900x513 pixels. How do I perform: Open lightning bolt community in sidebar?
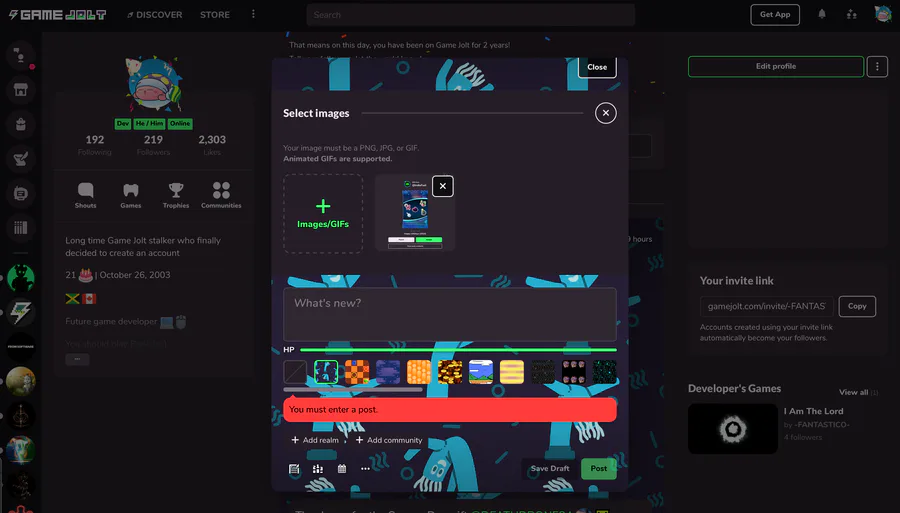tap(21, 313)
